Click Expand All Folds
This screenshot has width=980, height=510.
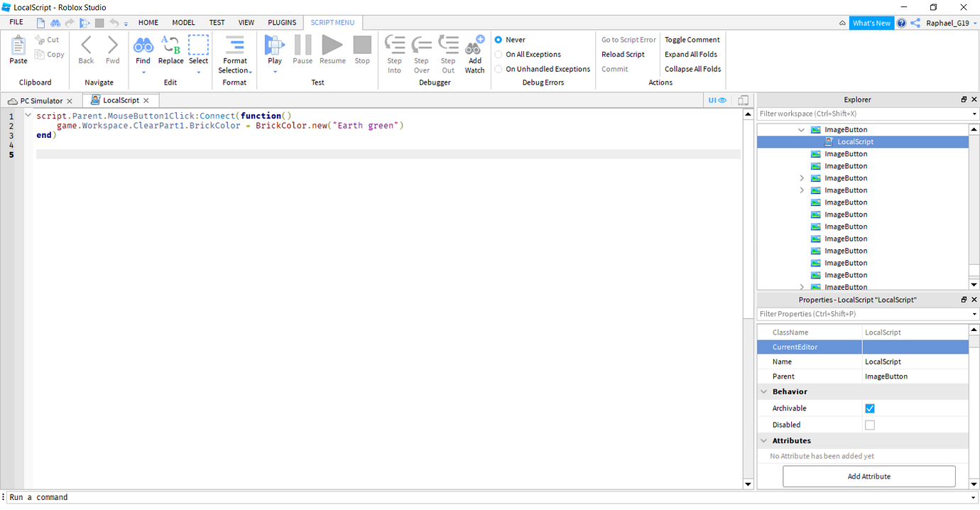point(691,54)
